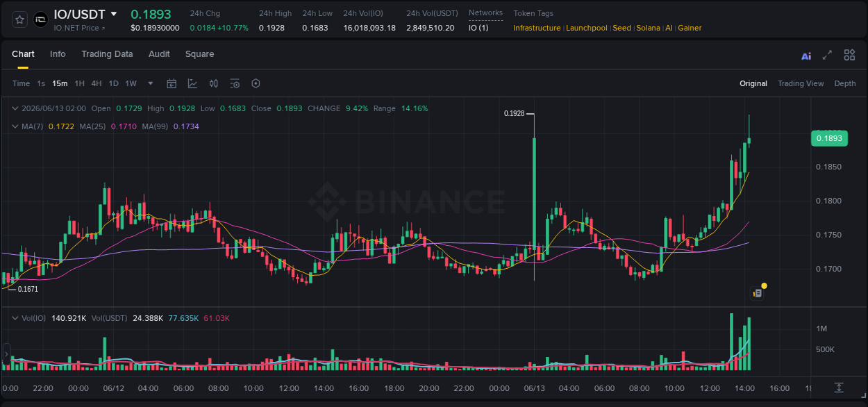Open the hexagon chart settings icon

(256, 83)
